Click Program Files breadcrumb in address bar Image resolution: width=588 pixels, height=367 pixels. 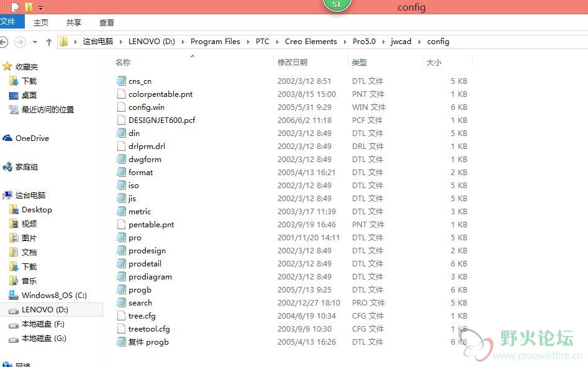(x=215, y=41)
